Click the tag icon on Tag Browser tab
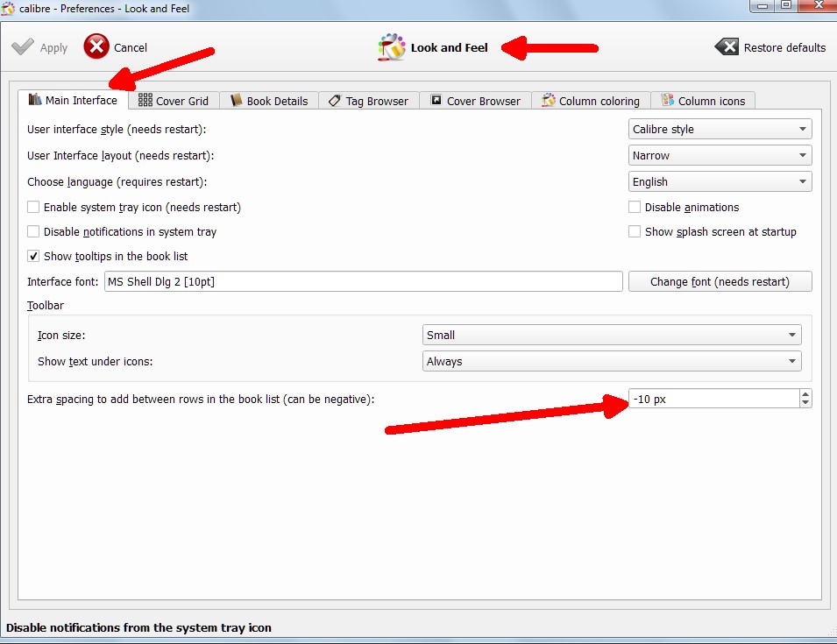 pos(335,100)
